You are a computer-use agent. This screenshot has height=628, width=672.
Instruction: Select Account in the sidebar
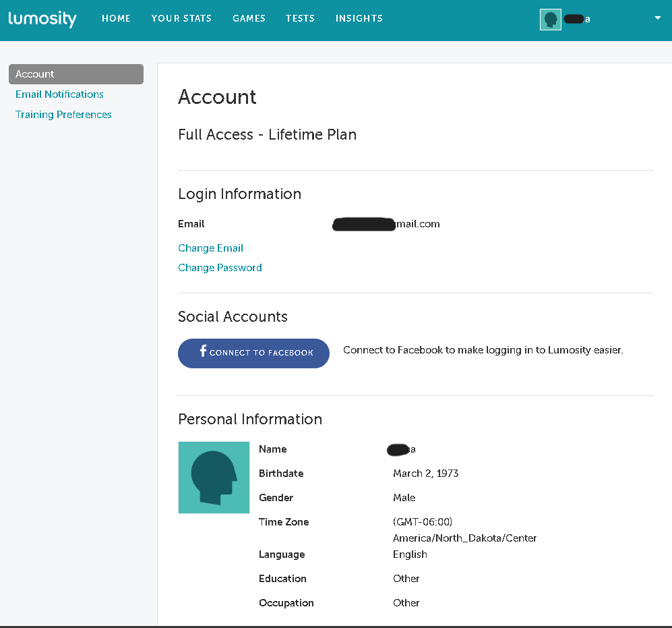coord(76,74)
